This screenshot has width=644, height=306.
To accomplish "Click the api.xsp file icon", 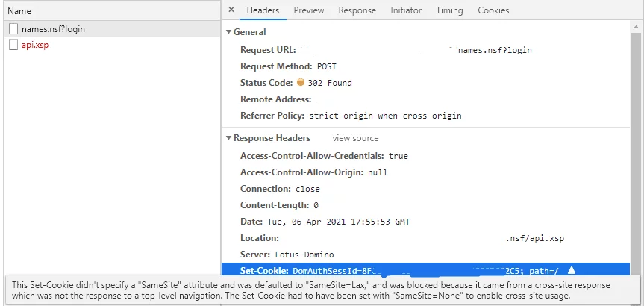I will point(13,45).
